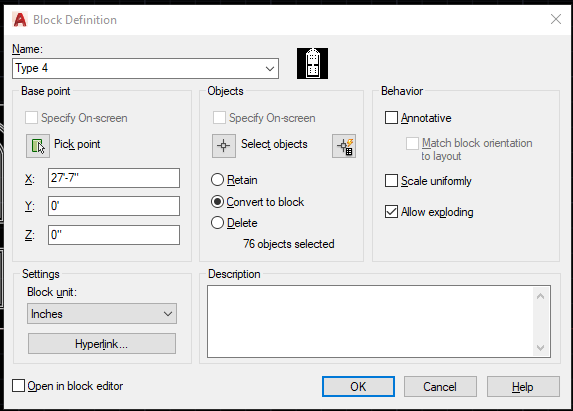Toggle the Scale uniformly checkbox

(x=391, y=180)
